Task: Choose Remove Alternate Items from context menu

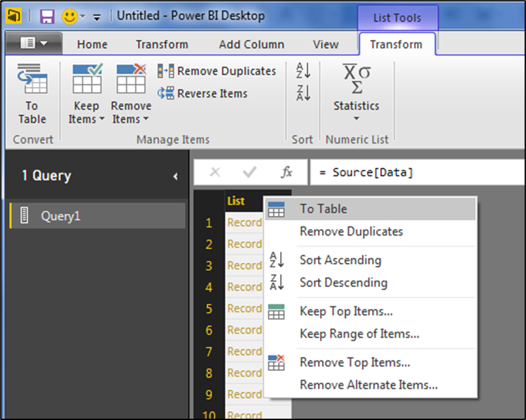Action: (x=370, y=385)
